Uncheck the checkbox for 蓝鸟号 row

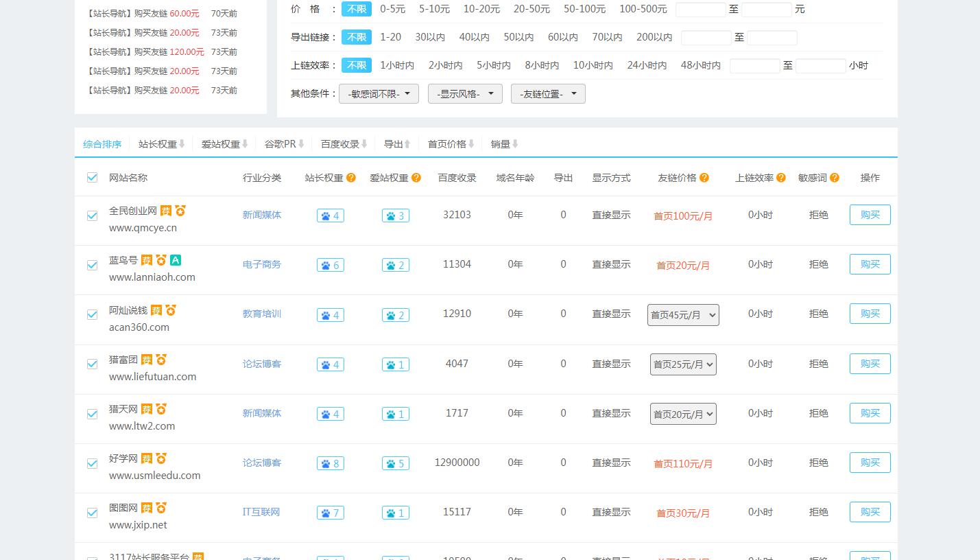pyautogui.click(x=93, y=265)
